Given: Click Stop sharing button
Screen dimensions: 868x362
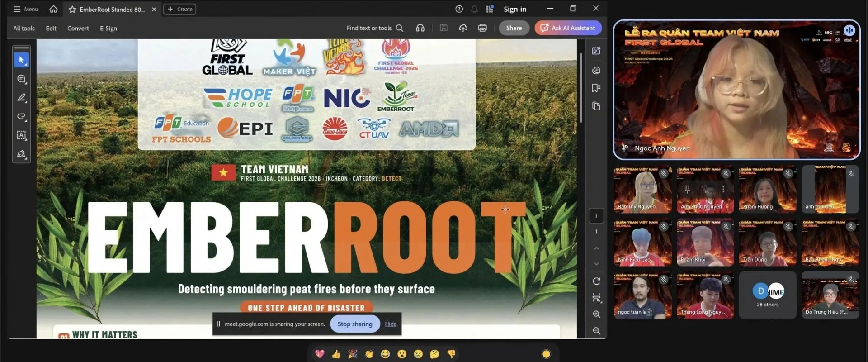Looking at the screenshot, I should click(355, 324).
